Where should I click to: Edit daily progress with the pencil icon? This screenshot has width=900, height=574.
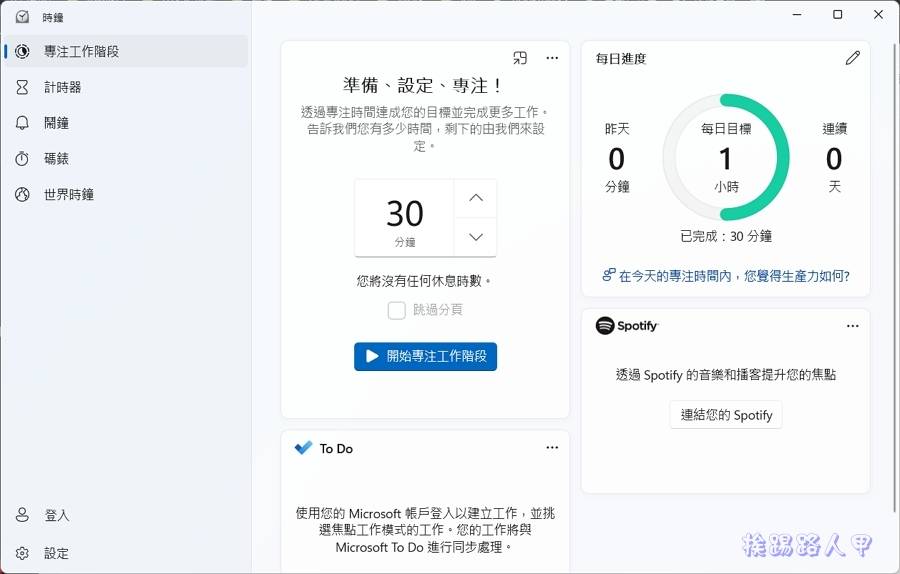[852, 58]
